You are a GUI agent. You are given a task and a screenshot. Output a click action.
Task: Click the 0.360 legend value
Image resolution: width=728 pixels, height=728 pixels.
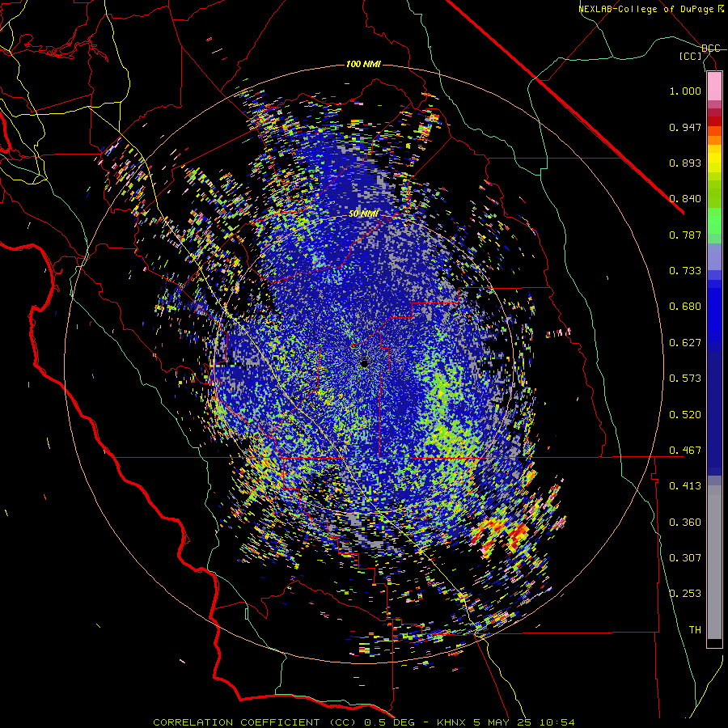tap(685, 523)
